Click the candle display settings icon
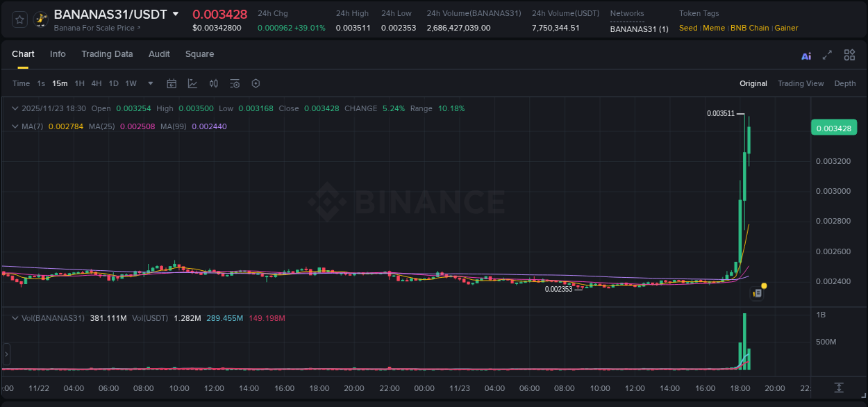 coord(213,83)
